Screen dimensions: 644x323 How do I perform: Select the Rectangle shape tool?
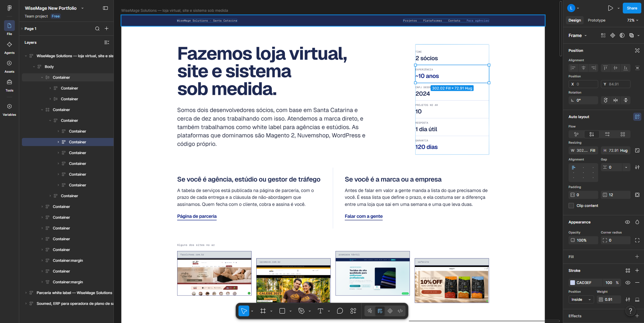(282, 311)
